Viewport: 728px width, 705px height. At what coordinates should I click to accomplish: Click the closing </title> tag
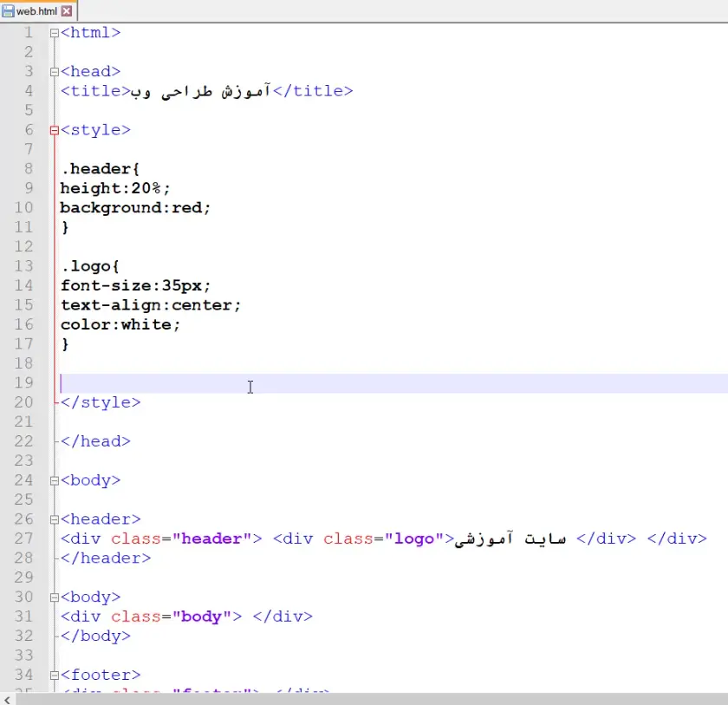pos(314,91)
